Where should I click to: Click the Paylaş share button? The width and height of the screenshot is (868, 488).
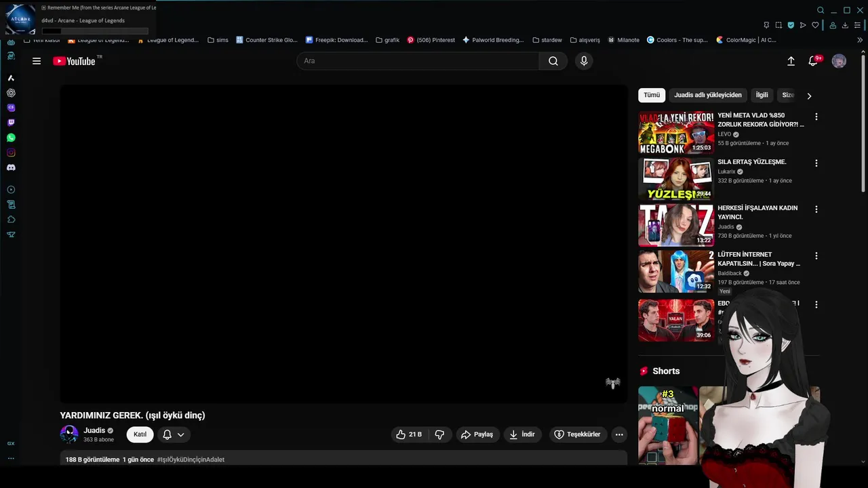[477, 434]
